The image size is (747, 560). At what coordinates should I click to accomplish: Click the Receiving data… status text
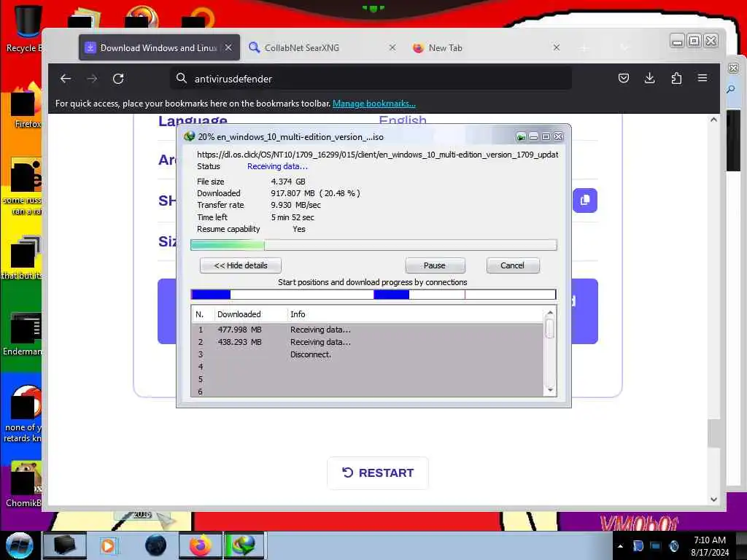277,166
